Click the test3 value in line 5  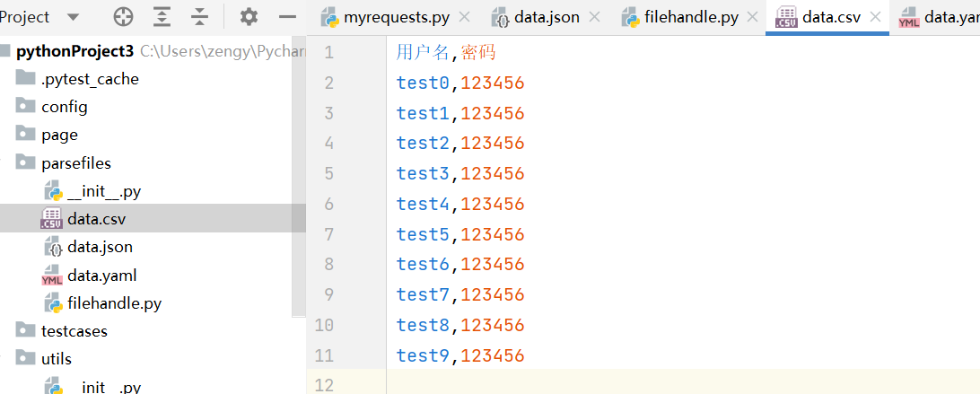pyautogui.click(x=423, y=173)
